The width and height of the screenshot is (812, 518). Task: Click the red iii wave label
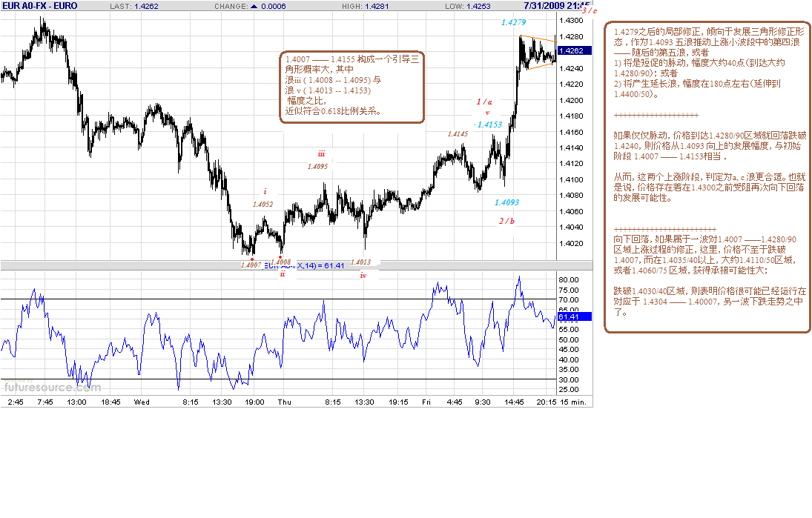pos(322,153)
